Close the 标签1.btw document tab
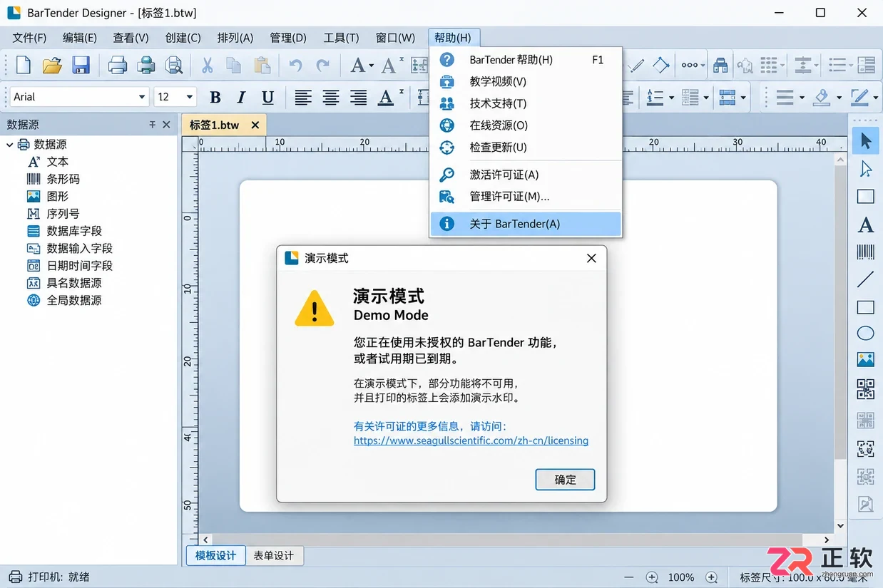The height and width of the screenshot is (588, 883). coord(255,125)
